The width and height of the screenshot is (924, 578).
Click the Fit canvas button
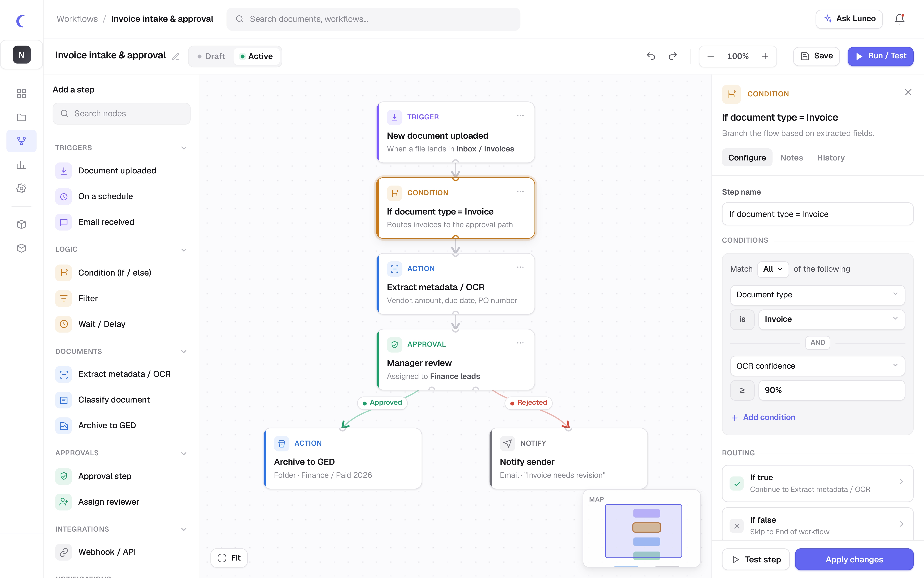tap(229, 558)
